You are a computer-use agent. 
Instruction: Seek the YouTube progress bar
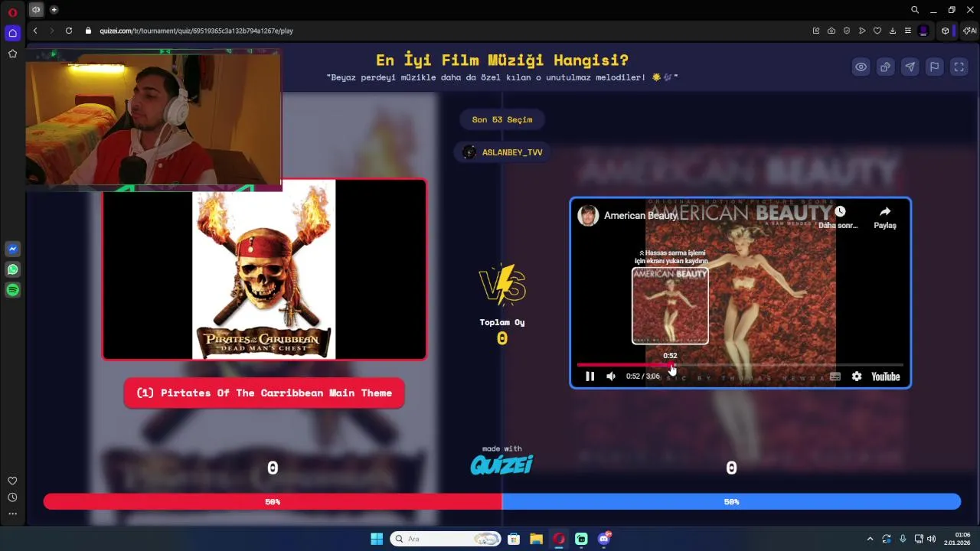pyautogui.click(x=740, y=365)
